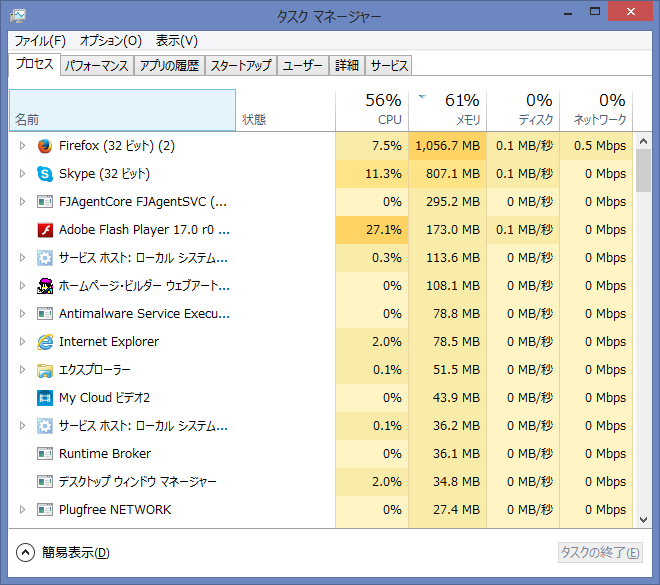The image size is (660, 585).
Task: Expand the エクスプローラー process
Action: coord(22,370)
